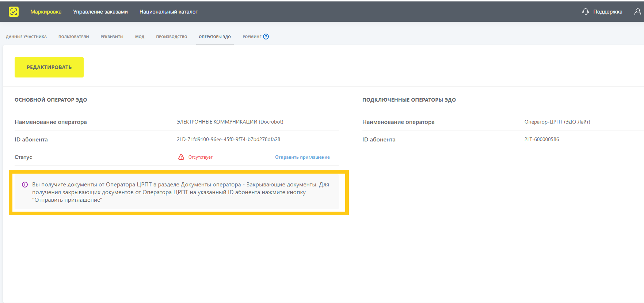Viewport: 644px width, 303px height.
Task: Click Оператор-ЦРПТ (ЭДО Лайт) operator name
Action: (x=557, y=122)
